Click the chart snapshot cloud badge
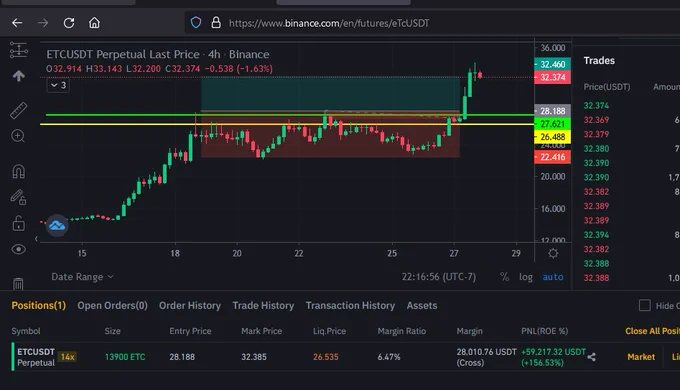The width and height of the screenshot is (680, 390). click(x=57, y=225)
